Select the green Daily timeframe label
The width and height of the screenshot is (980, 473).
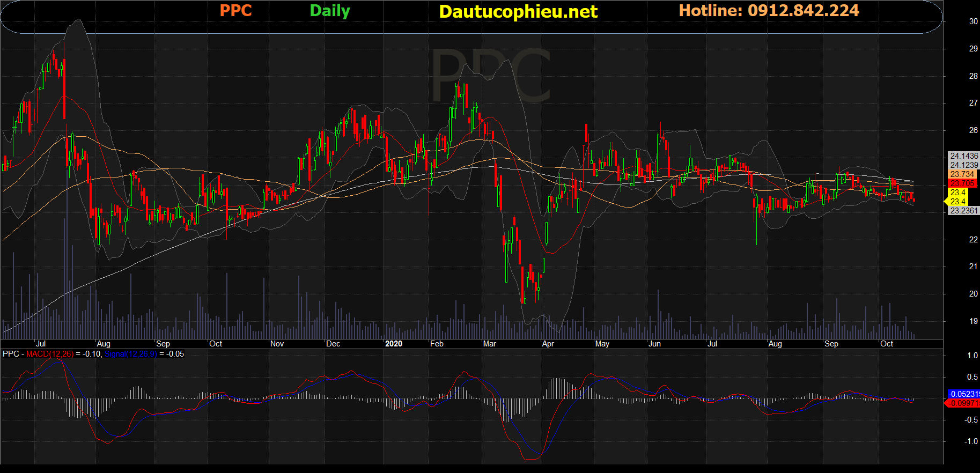[x=330, y=11]
